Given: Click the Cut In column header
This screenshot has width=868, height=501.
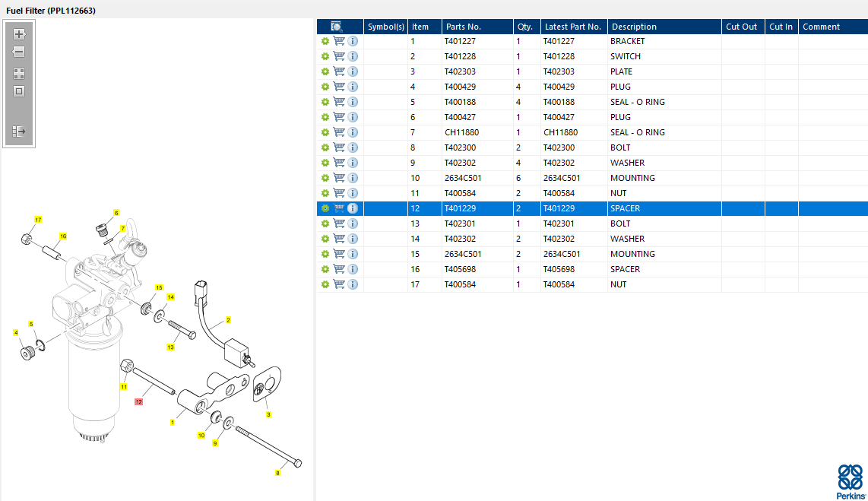Looking at the screenshot, I should pos(781,27).
